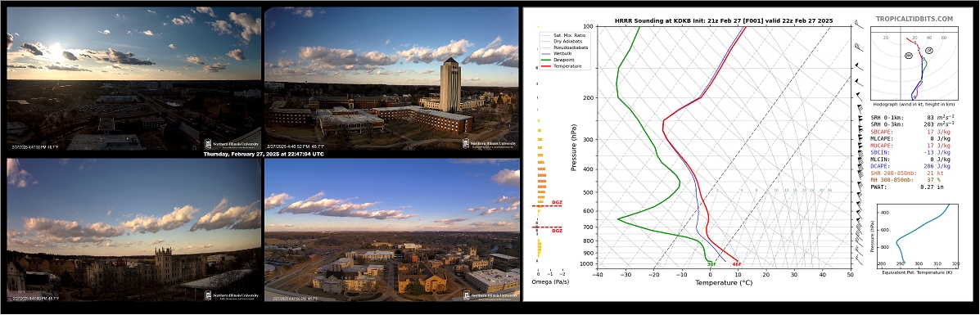Viewport: 980px width, 315px height.
Task: Select the red Temperature legend entry
Action: pyautogui.click(x=562, y=65)
